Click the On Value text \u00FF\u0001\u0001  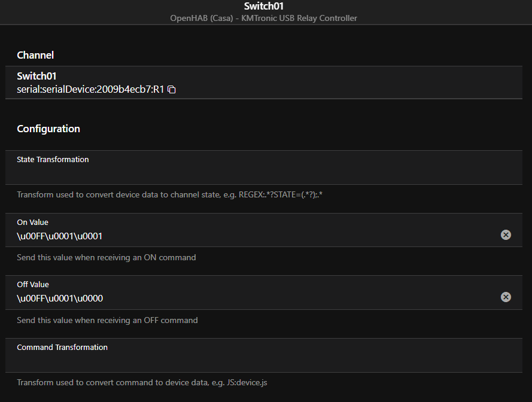click(x=60, y=236)
